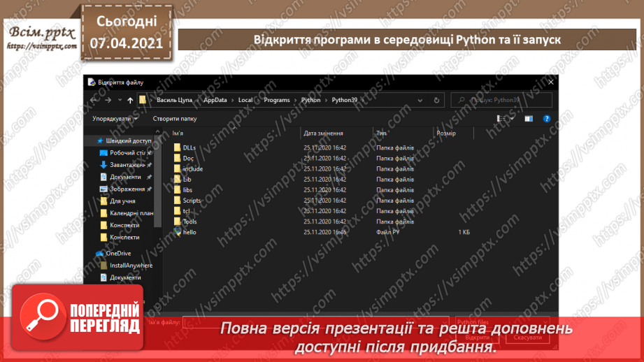Go back using the left arrow button
Screen dimensions: 644x362
click(94, 100)
